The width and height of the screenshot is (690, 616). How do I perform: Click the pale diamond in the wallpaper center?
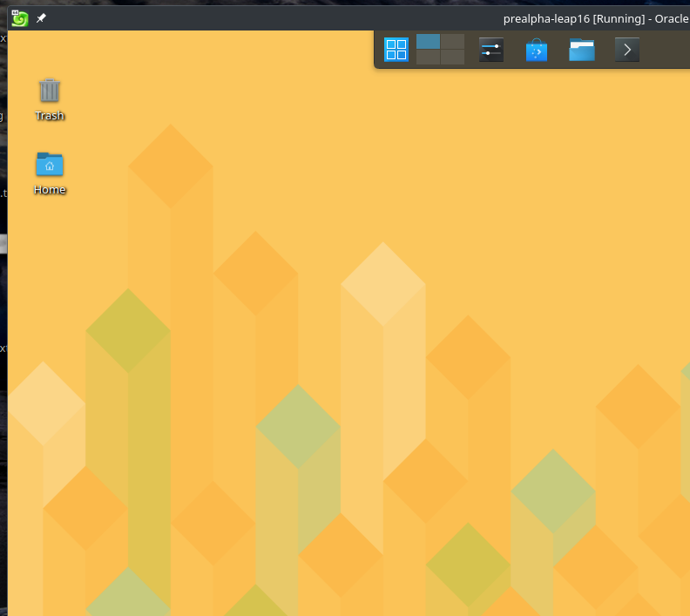pos(382,284)
